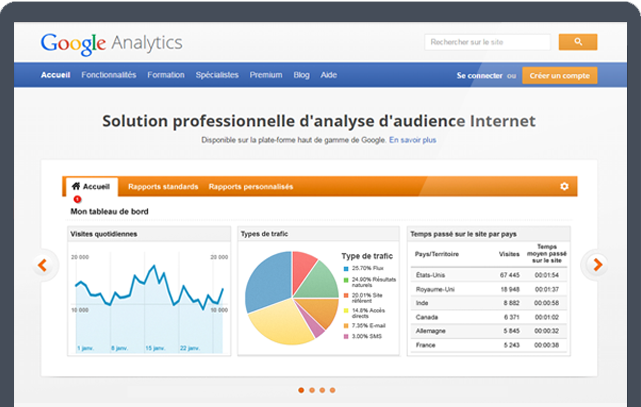Go to previous slide with left arrow
Image resolution: width=641 pixels, height=407 pixels.
tap(43, 265)
